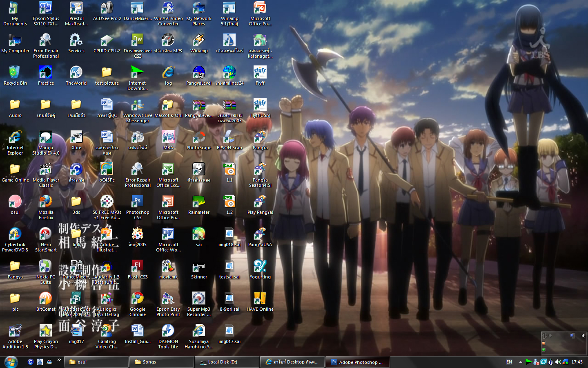The image size is (588, 368).
Task: Launch ACDSee Pro 2 from the desktop
Action: pyautogui.click(x=107, y=11)
